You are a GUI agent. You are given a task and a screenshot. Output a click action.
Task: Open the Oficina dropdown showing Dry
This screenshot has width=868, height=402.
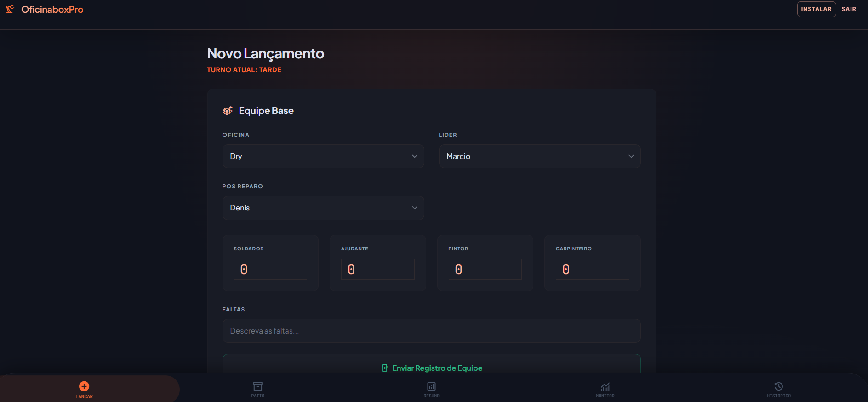[x=323, y=156]
